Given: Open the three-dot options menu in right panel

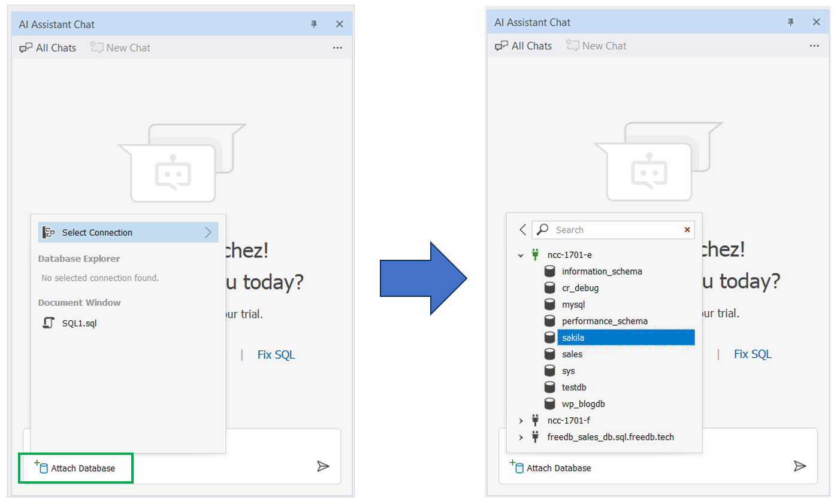Looking at the screenshot, I should 814,46.
